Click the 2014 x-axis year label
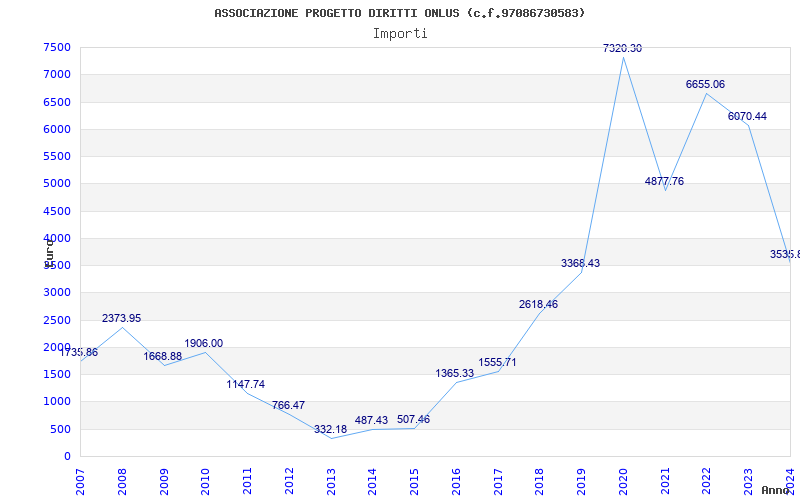The height and width of the screenshot is (500, 800). click(x=372, y=481)
